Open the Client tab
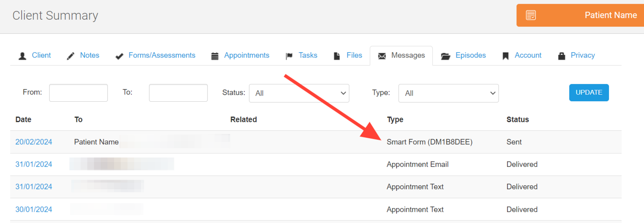The height and width of the screenshot is (223, 644). pyautogui.click(x=41, y=55)
